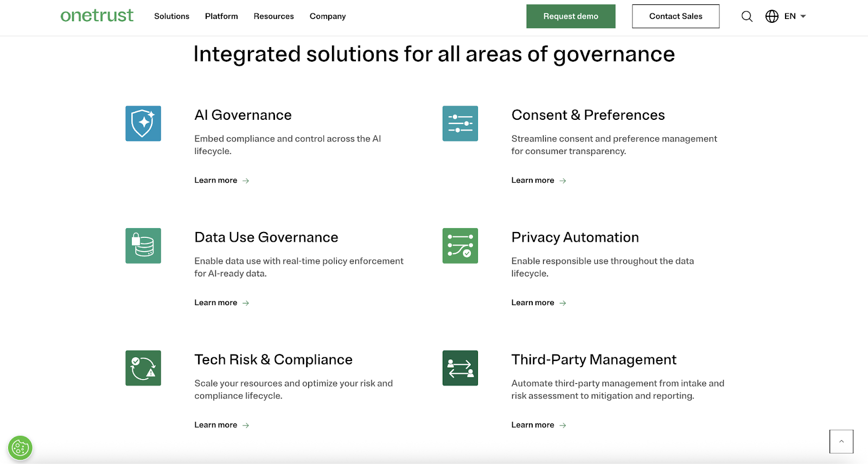Click arrow next to Data Use Governance Learn more
The image size is (868, 464).
pyautogui.click(x=246, y=303)
